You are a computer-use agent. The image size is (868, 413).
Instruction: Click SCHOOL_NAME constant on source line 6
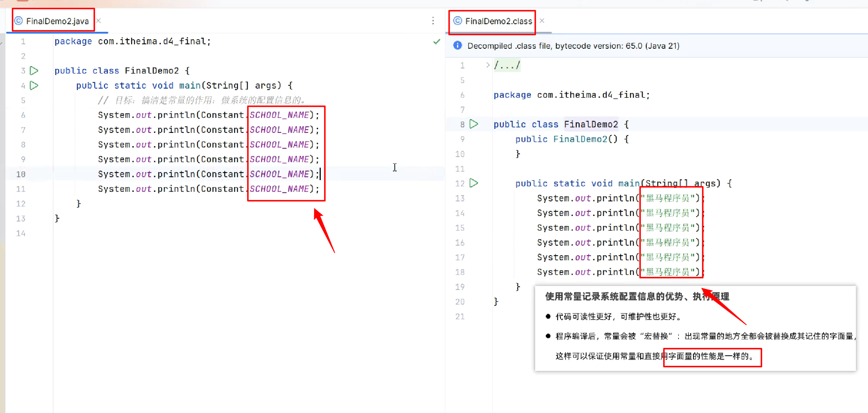pyautogui.click(x=279, y=115)
